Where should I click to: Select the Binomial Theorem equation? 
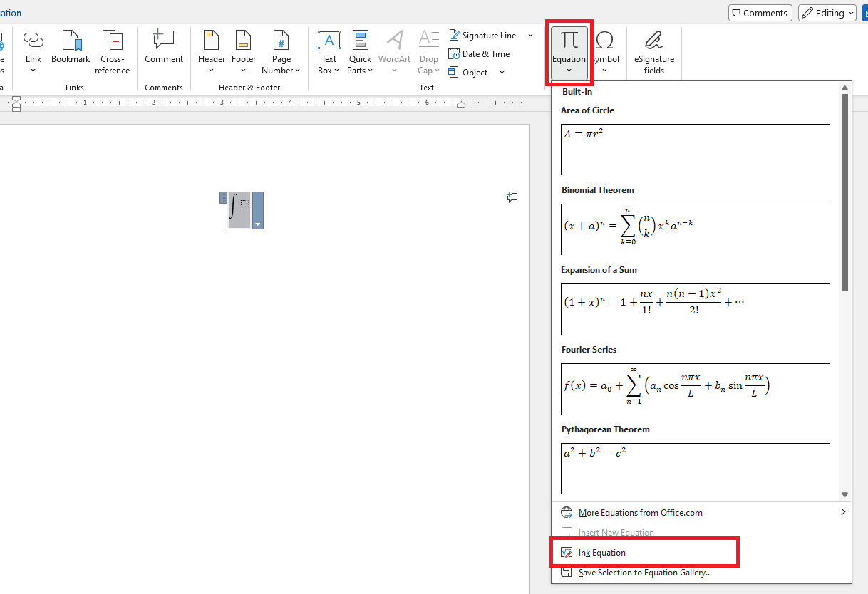click(x=695, y=229)
